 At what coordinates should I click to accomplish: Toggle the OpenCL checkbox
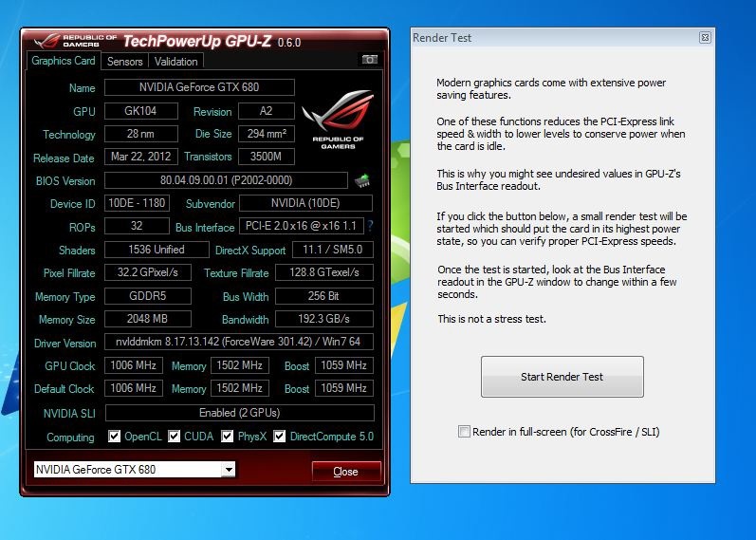pyautogui.click(x=114, y=437)
